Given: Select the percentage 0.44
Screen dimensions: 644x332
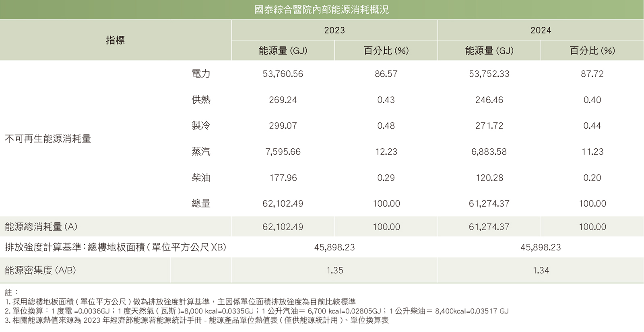Looking at the screenshot, I should (x=592, y=126).
